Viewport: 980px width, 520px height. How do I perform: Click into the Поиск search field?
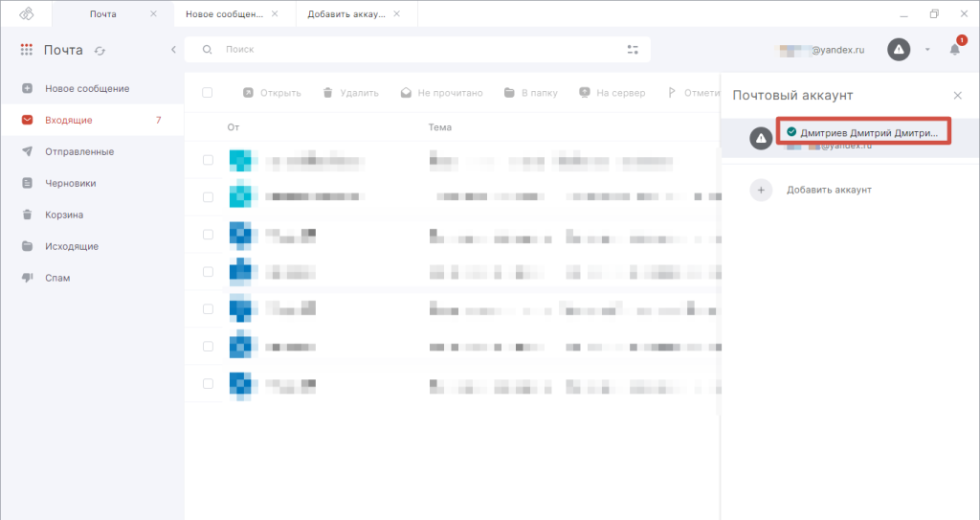pyautogui.click(x=417, y=50)
